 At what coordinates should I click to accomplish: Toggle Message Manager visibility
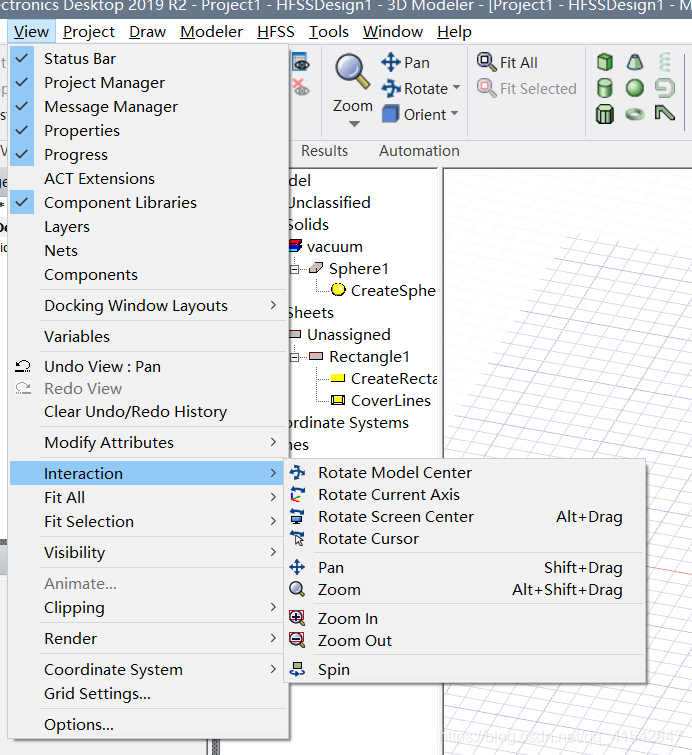pos(149,107)
